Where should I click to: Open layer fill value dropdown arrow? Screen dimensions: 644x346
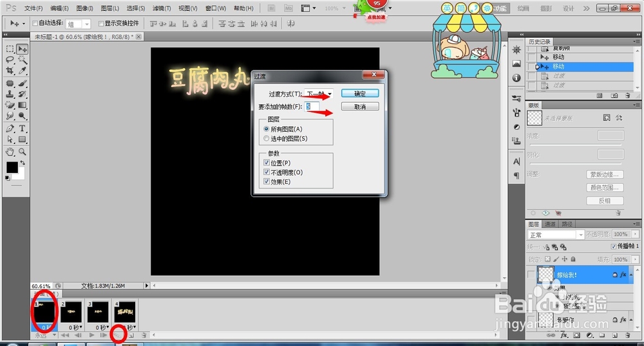point(636,260)
